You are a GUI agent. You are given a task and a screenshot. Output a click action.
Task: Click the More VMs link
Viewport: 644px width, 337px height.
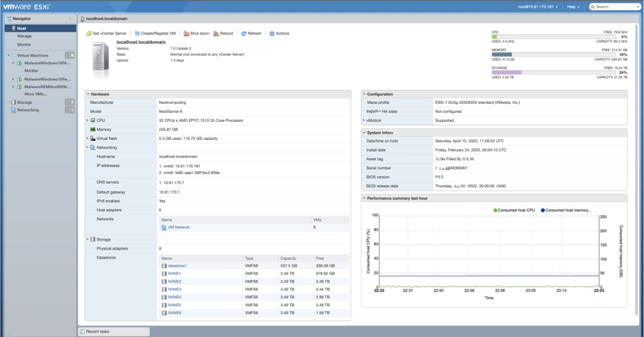tap(36, 94)
